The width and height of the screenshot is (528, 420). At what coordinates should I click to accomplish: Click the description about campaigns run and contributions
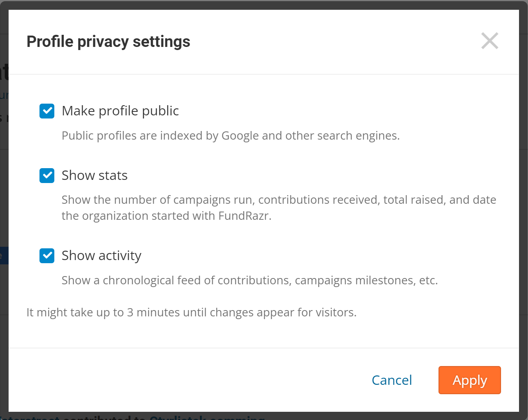click(x=279, y=200)
